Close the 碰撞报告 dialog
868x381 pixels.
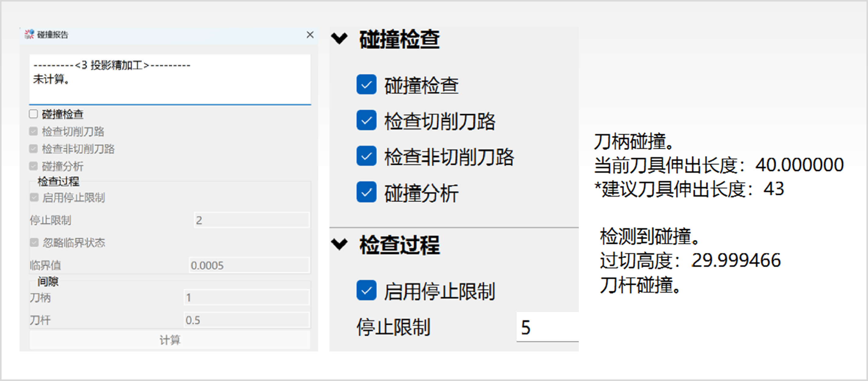click(x=310, y=34)
